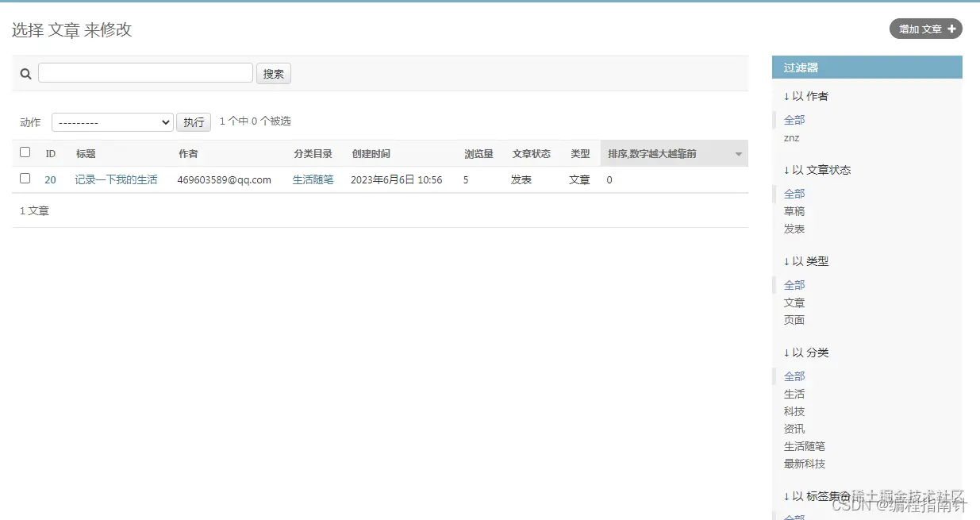Open the 动作 action dropdown

[113, 122]
